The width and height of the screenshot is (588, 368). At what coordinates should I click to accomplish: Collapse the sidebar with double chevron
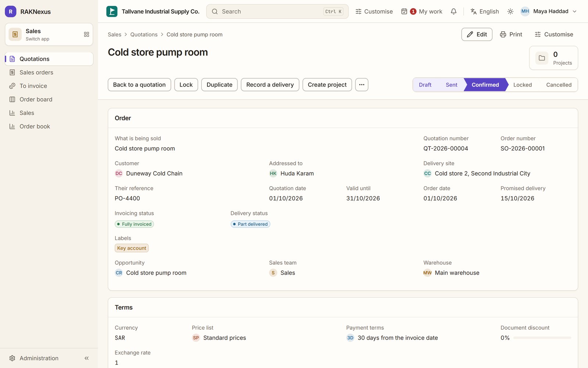(x=87, y=358)
